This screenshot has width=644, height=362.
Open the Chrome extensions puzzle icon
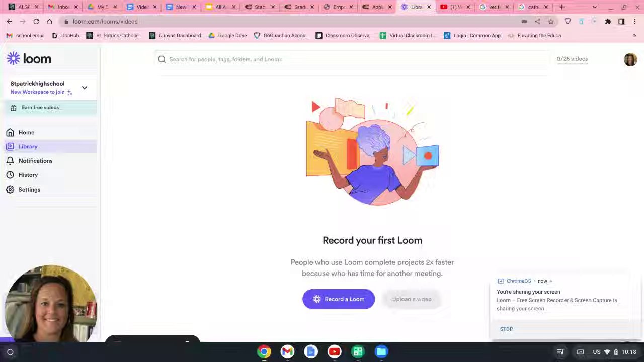point(608,22)
